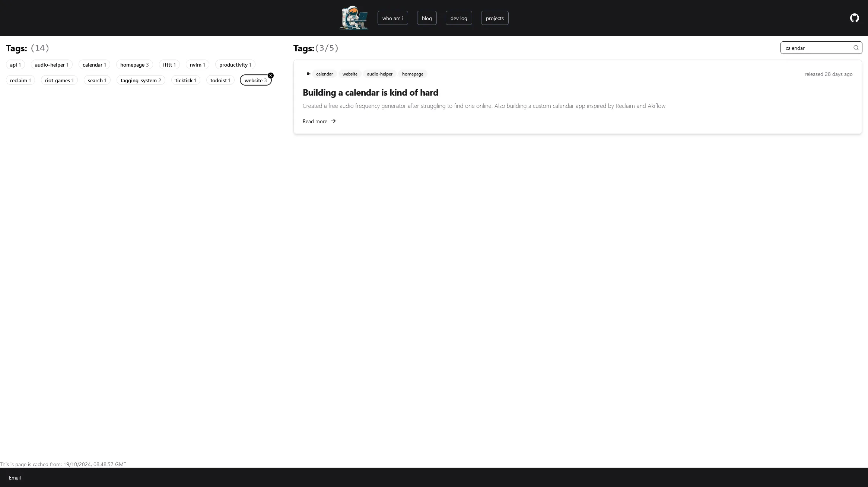The width and height of the screenshot is (868, 487).
Task: Filter by calendar tag in sidebar
Action: (x=94, y=65)
